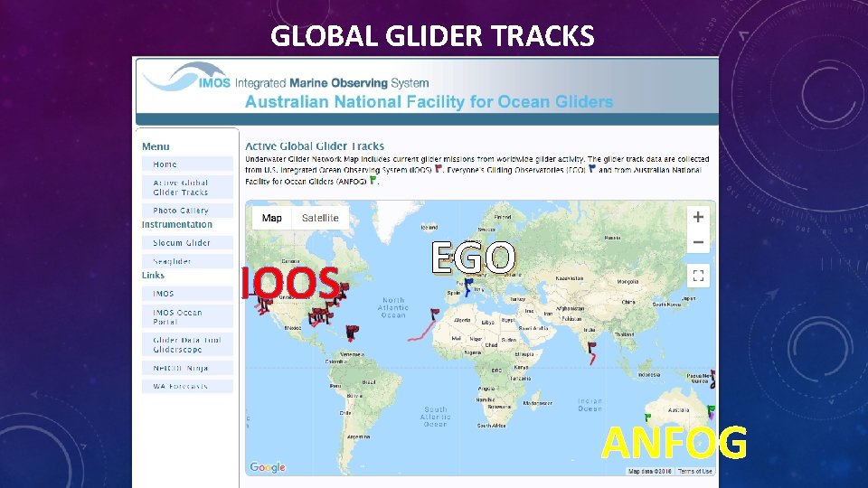The image size is (868, 488).
Task: Select the green flag on Australia's east coast
Action: point(711,411)
